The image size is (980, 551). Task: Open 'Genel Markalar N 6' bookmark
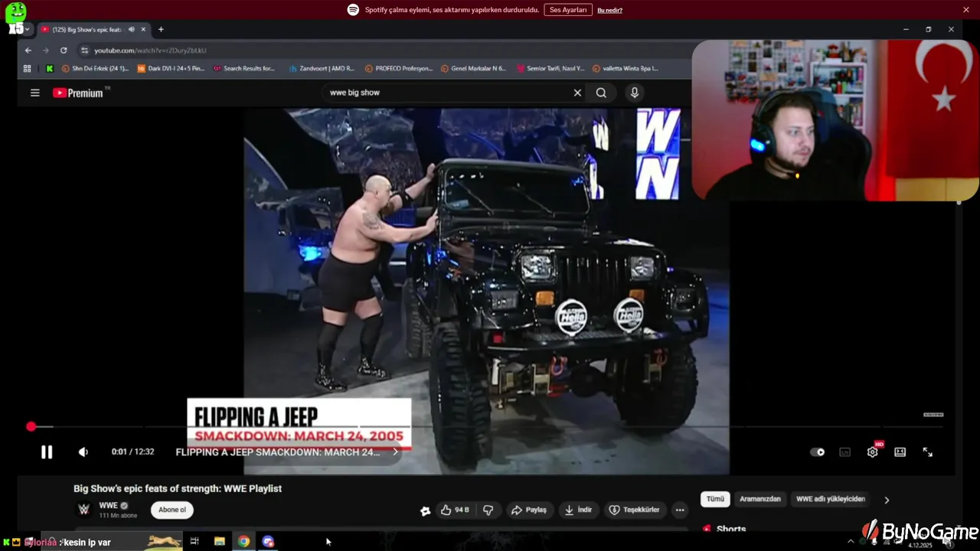coord(473,68)
